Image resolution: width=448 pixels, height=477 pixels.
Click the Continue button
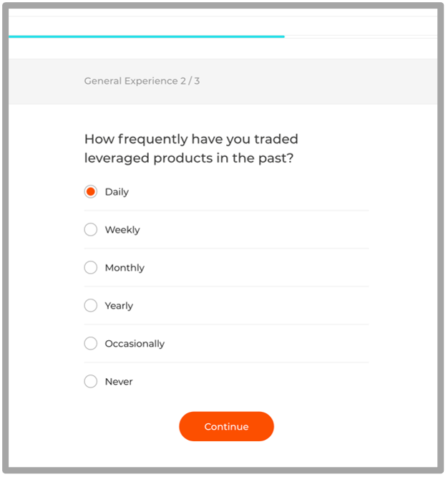tap(226, 426)
